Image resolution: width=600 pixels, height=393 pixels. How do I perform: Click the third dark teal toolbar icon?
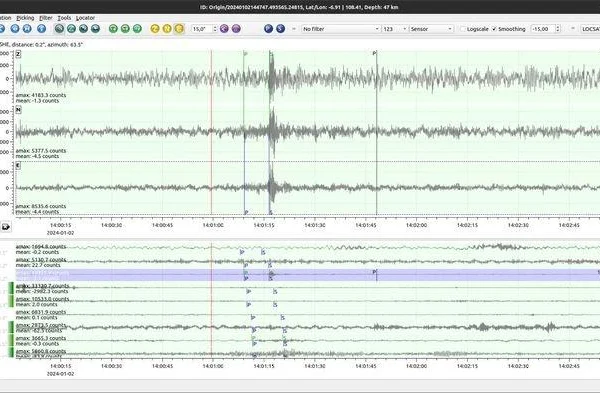(83, 29)
